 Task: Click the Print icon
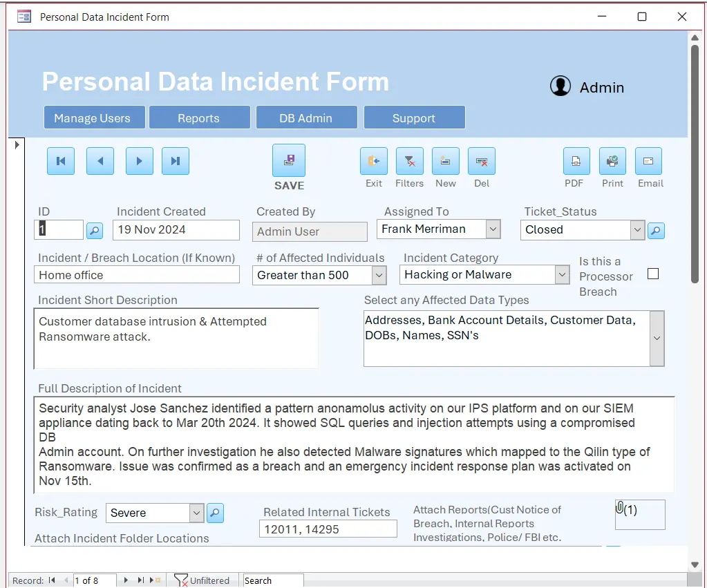tap(612, 161)
